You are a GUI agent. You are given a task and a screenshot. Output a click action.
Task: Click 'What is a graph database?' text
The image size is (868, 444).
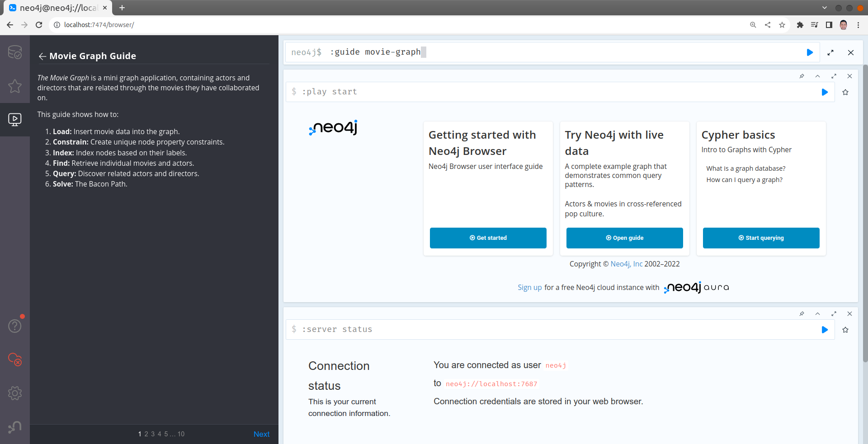point(746,168)
